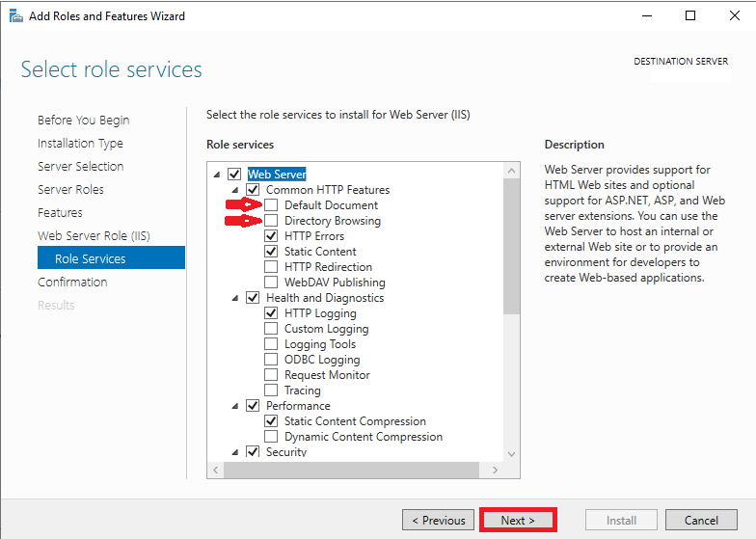Viewport: 756px width, 539px height.
Task: Click the up arrow of the role services scrollbar
Action: coord(511,171)
